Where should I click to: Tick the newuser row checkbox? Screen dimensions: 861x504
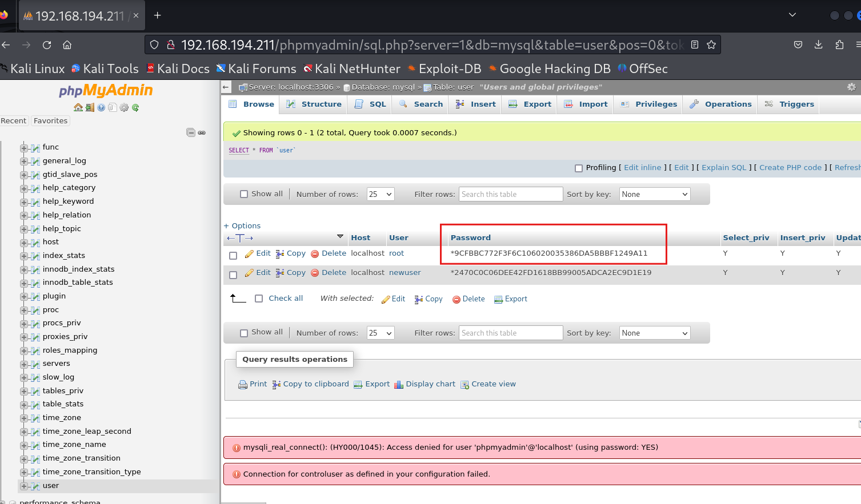click(x=233, y=275)
